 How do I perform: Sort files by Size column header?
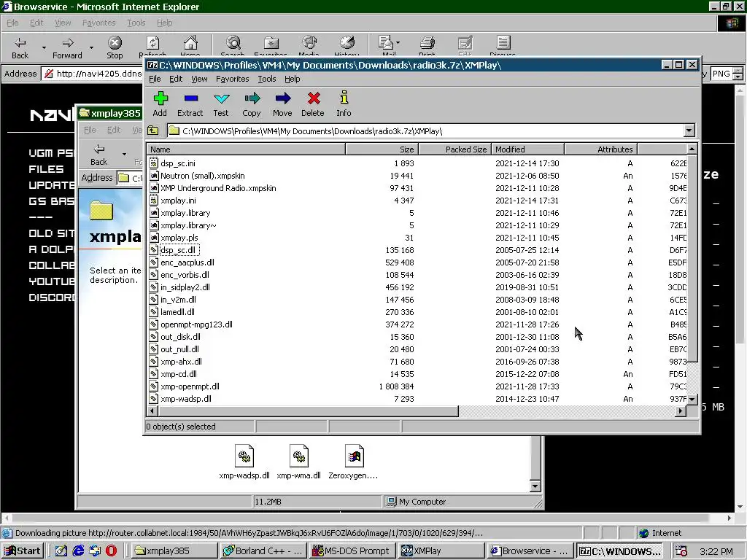pyautogui.click(x=382, y=149)
